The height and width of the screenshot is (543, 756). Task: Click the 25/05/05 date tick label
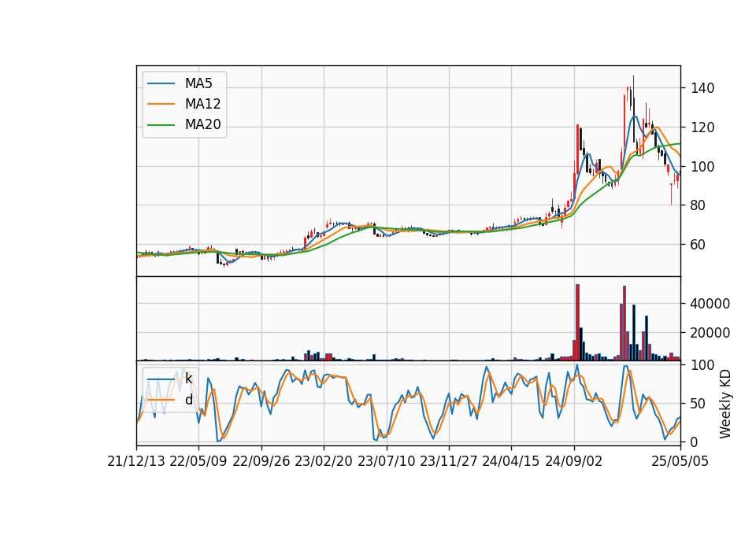pos(680,461)
